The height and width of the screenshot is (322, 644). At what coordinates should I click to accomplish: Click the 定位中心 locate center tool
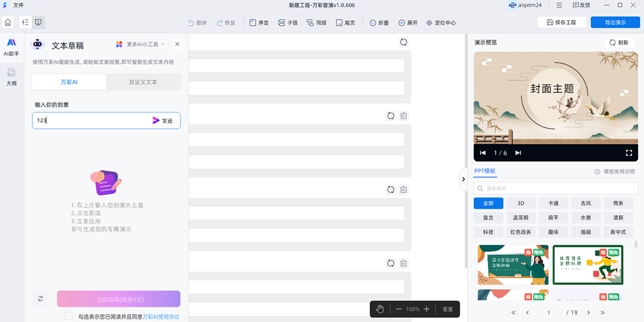(441, 23)
